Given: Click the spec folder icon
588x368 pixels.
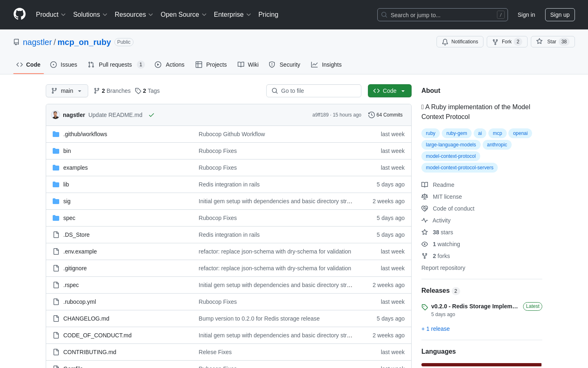Looking at the screenshot, I should coord(56,218).
